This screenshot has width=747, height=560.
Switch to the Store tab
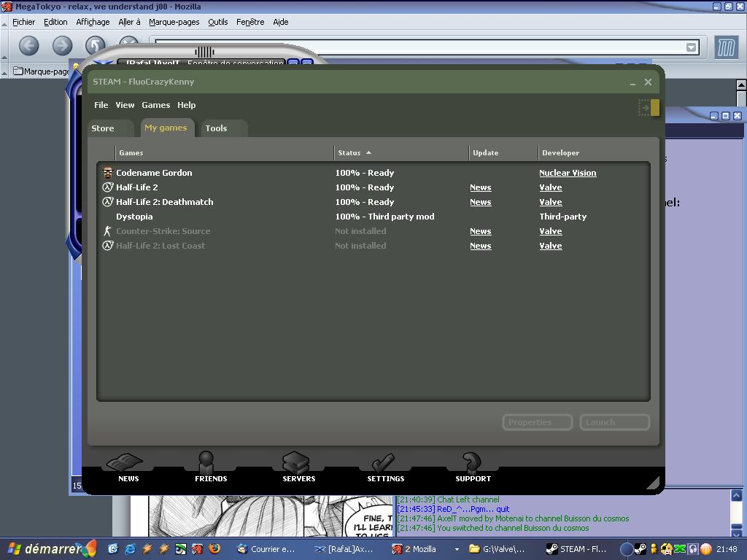click(103, 128)
